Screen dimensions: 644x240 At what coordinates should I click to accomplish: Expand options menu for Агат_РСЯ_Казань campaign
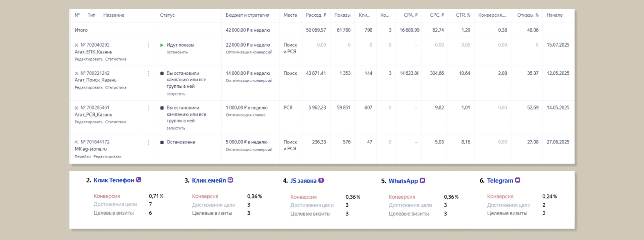point(149,108)
